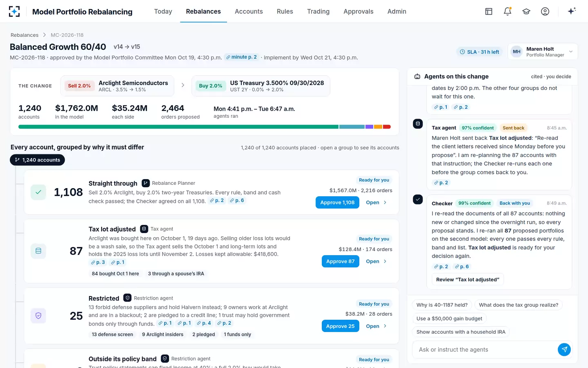
Task: Click the send arrow icon
Action: (564, 350)
